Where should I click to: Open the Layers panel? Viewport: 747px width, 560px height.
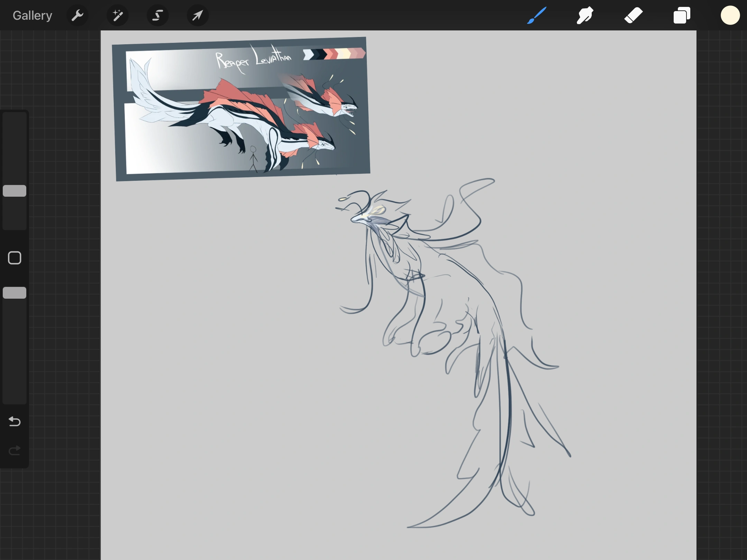pyautogui.click(x=681, y=15)
